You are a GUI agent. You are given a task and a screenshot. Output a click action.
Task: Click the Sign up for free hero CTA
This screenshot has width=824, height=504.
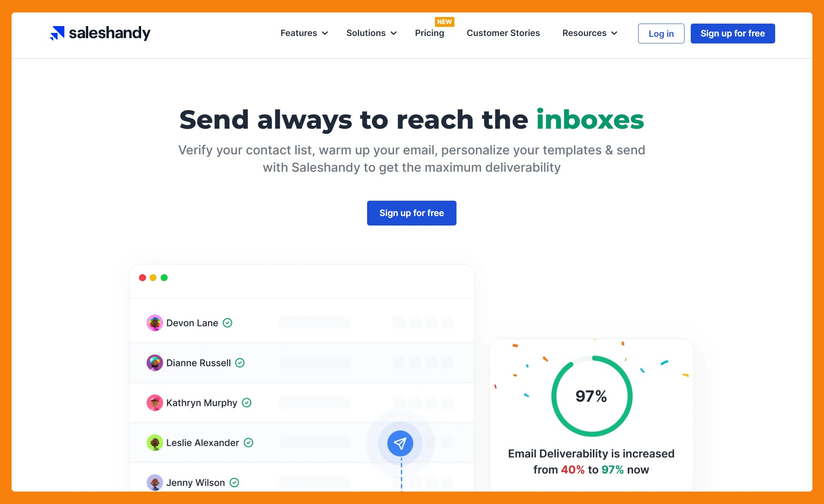tap(412, 213)
